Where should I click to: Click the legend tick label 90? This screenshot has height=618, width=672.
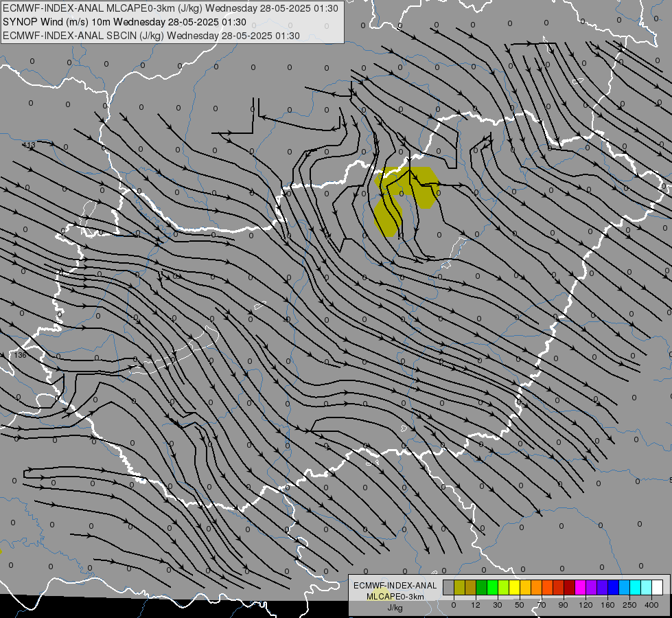point(563,605)
